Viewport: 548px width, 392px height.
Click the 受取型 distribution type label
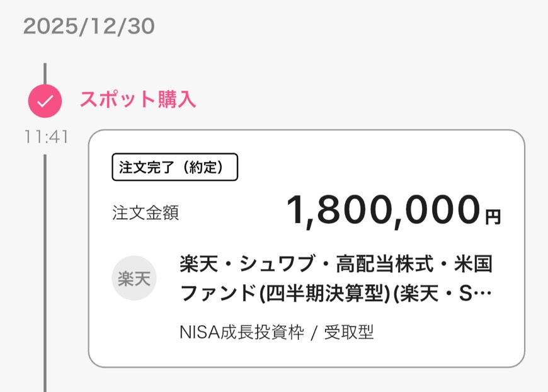click(x=348, y=332)
